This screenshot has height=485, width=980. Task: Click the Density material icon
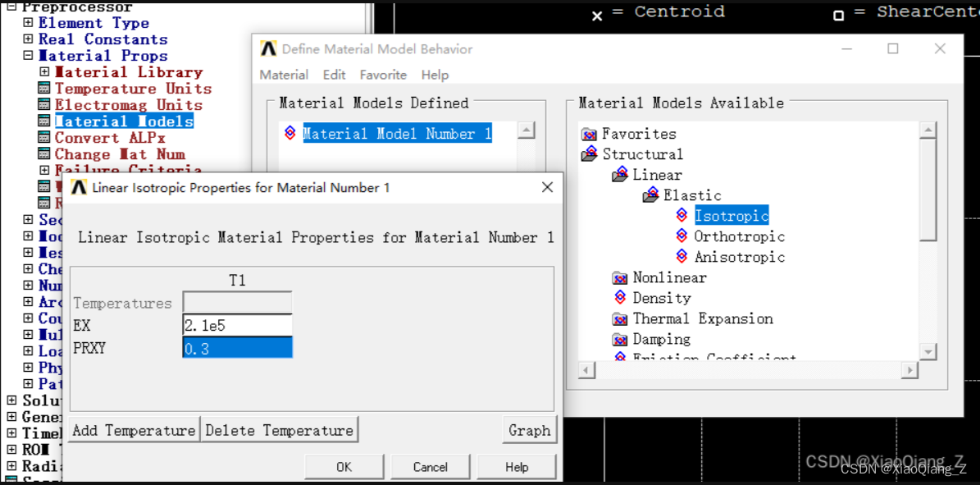(620, 298)
